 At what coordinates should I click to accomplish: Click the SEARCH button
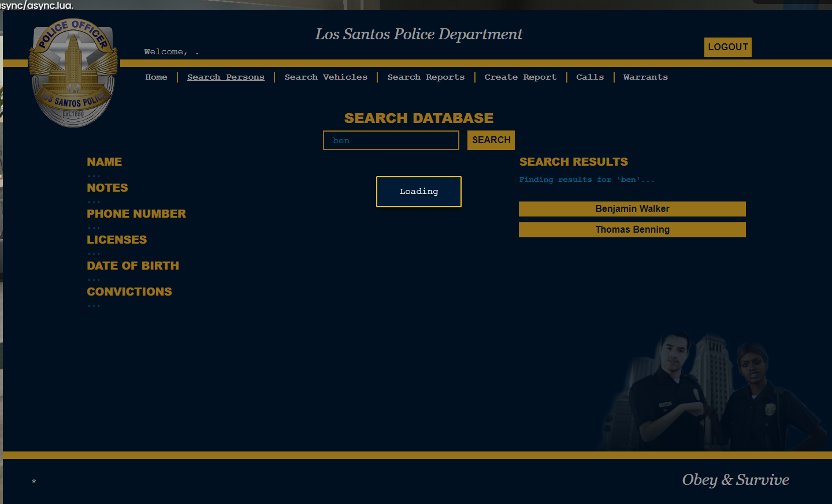491,140
